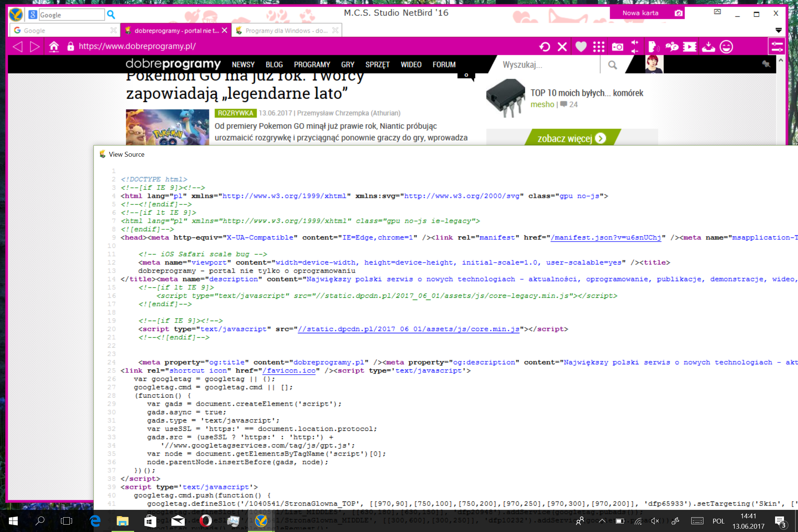This screenshot has width=798, height=532.
Task: Click the text-to-speech head icon
Action: [653, 47]
